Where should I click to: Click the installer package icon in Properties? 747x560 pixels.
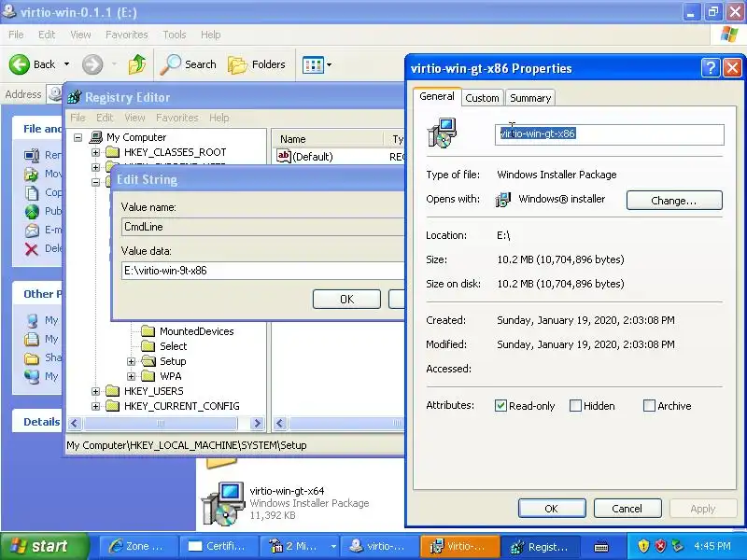(x=442, y=133)
